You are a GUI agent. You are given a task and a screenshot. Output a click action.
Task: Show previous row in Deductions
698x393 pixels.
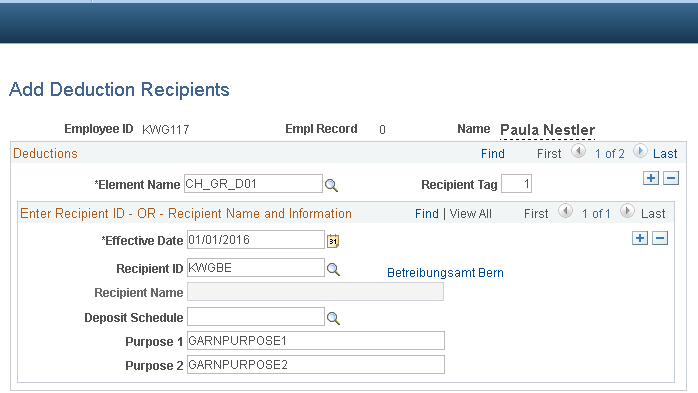coord(578,152)
